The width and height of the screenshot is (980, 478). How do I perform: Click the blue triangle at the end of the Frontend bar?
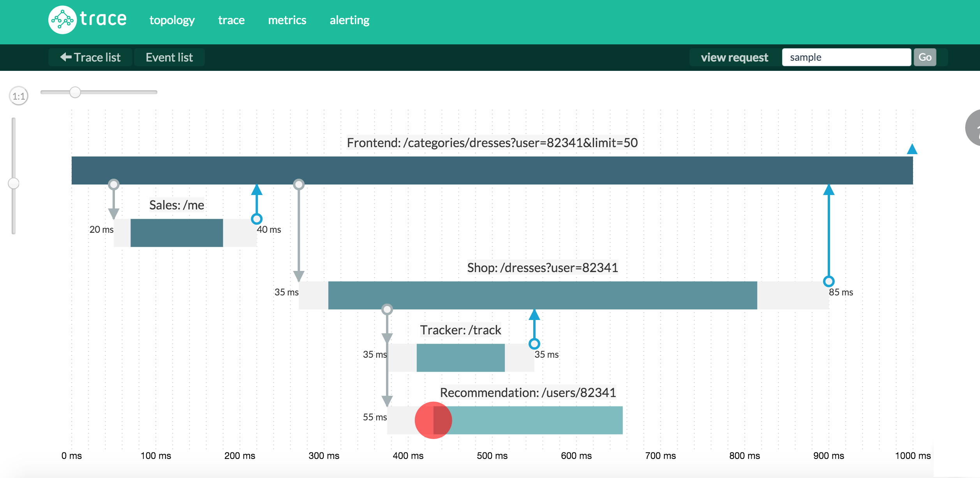tap(912, 149)
